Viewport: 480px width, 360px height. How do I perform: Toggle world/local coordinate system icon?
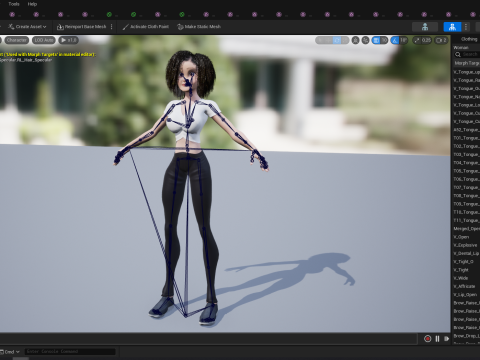tap(356, 40)
